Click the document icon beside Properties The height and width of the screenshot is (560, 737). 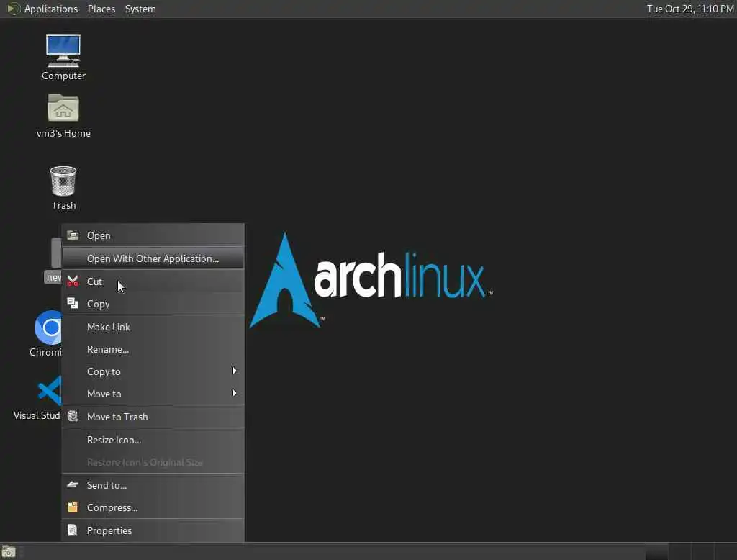point(73,530)
